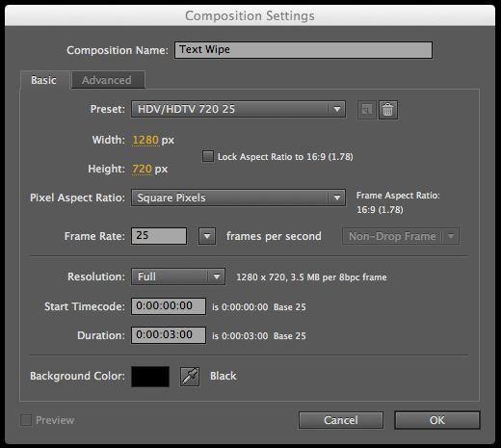The image size is (501, 448).
Task: Open the Preset HDV/HDTV 720 25 dropdown
Action: pyautogui.click(x=238, y=109)
